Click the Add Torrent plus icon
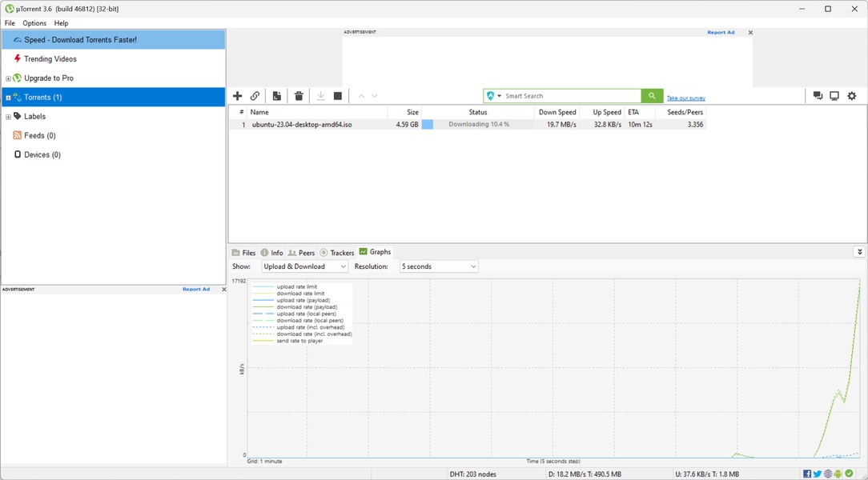868x480 pixels. 237,96
